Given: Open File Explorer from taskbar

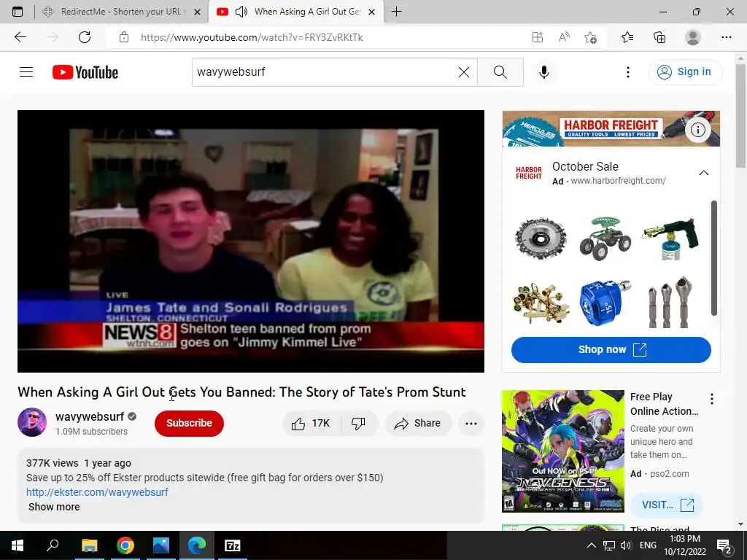Looking at the screenshot, I should click(x=89, y=545).
